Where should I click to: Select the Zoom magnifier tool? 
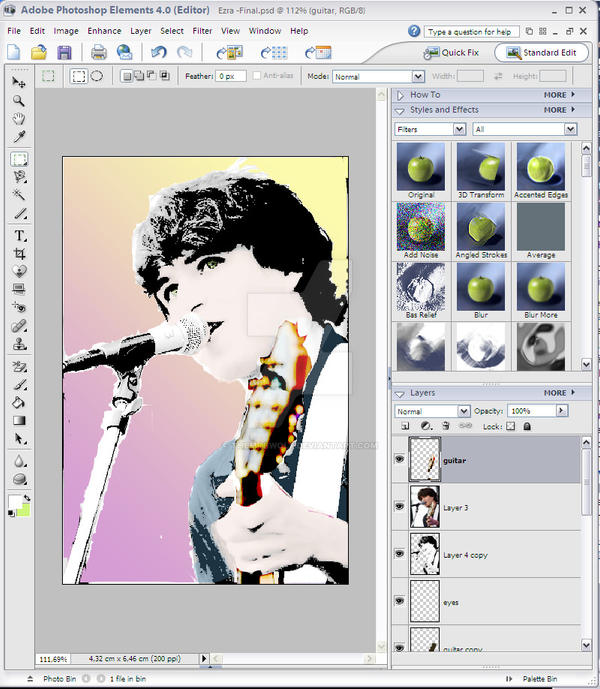coord(18,101)
